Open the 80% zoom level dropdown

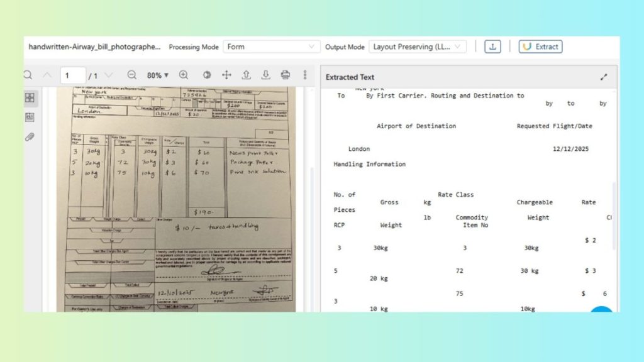pyautogui.click(x=157, y=75)
